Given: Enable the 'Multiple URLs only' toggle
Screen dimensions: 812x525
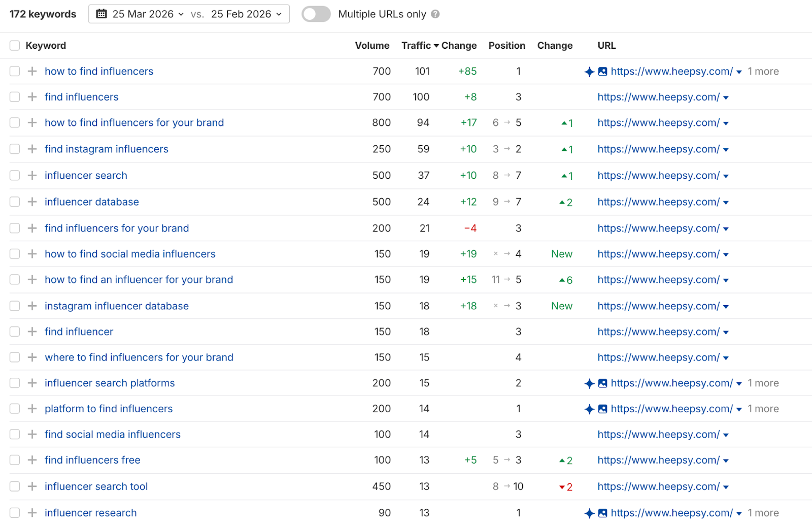Looking at the screenshot, I should (x=316, y=14).
